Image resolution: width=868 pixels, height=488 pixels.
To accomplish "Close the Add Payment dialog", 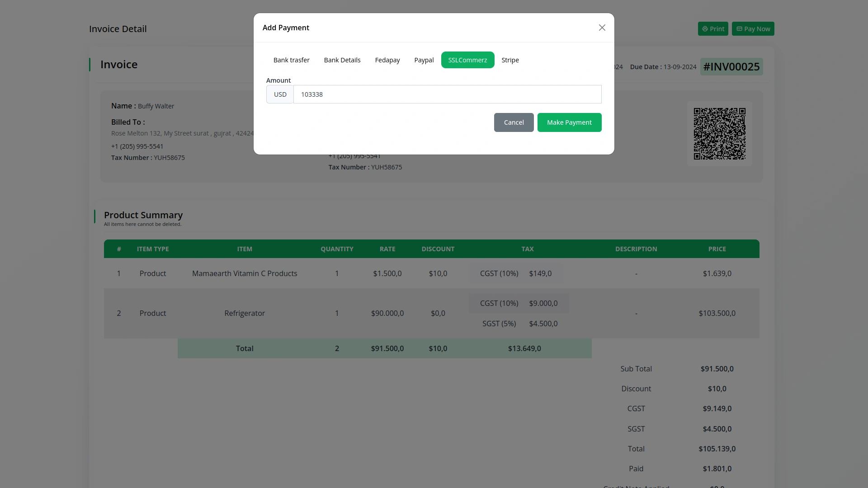I will pyautogui.click(x=602, y=28).
